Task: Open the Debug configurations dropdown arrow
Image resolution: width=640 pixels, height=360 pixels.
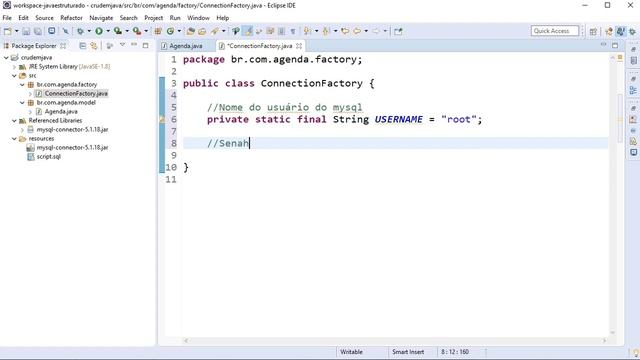Action: pos(89,31)
